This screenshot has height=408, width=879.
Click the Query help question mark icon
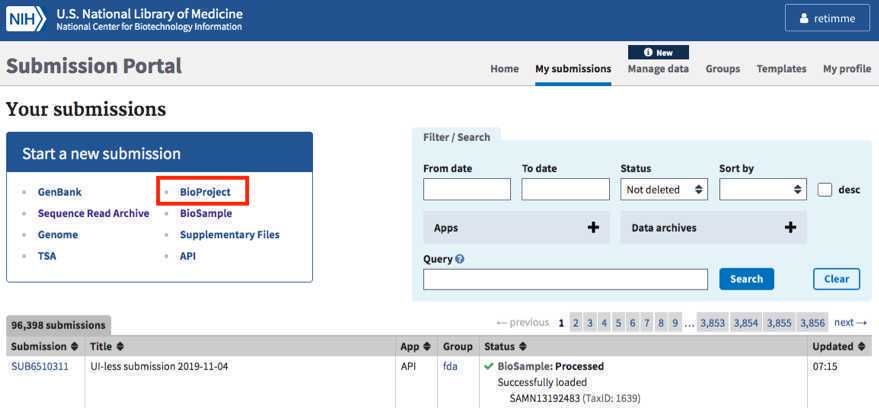460,259
